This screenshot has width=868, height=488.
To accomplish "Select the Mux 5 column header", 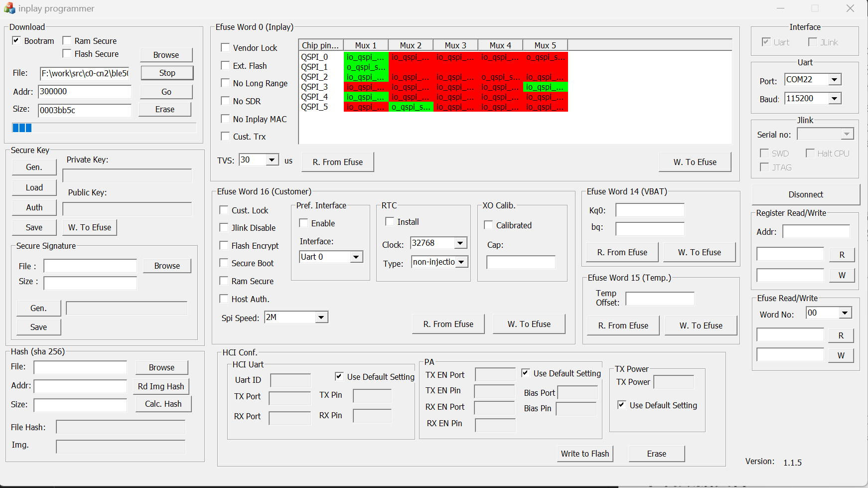I will coord(545,45).
